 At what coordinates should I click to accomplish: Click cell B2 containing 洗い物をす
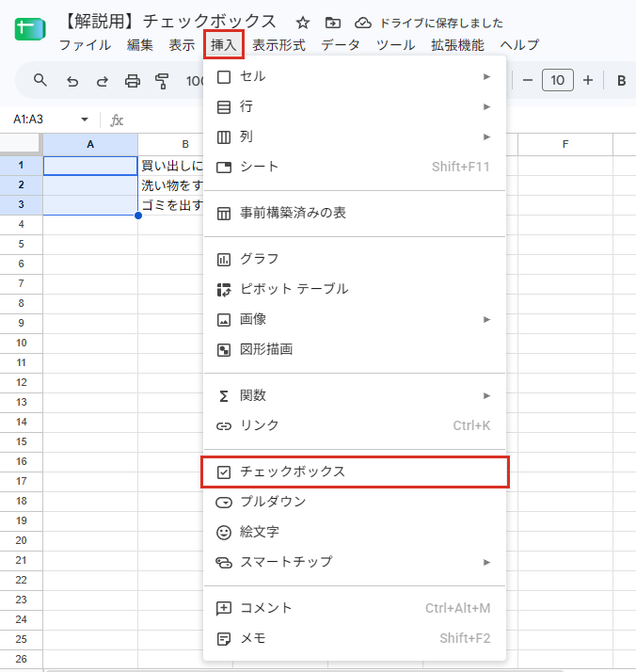[171, 185]
